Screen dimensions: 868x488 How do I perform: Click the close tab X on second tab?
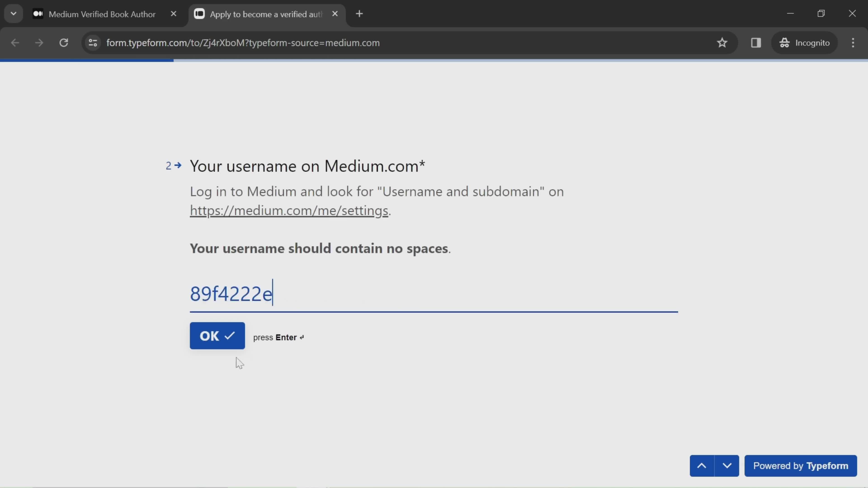click(335, 14)
